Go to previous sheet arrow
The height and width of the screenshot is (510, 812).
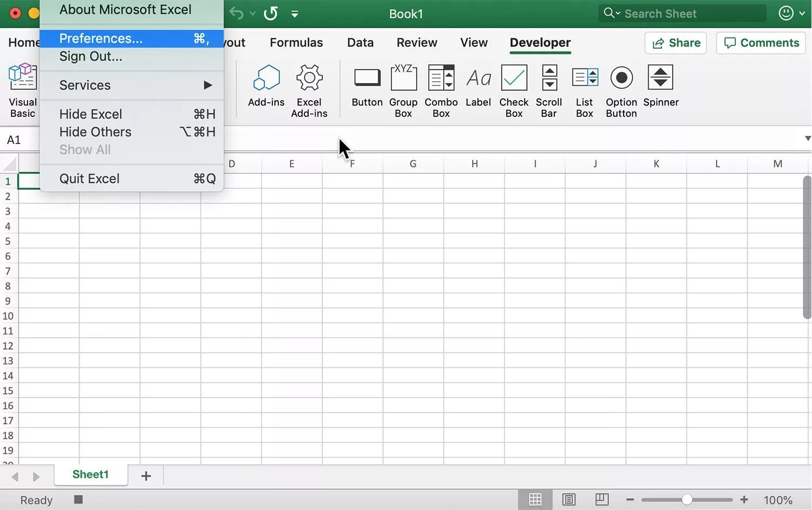[15, 476]
